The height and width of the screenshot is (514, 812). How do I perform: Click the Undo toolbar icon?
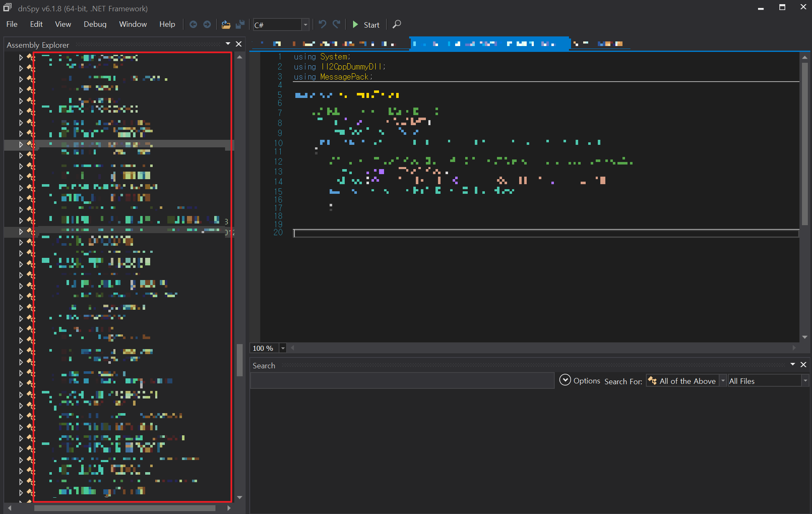coord(322,24)
